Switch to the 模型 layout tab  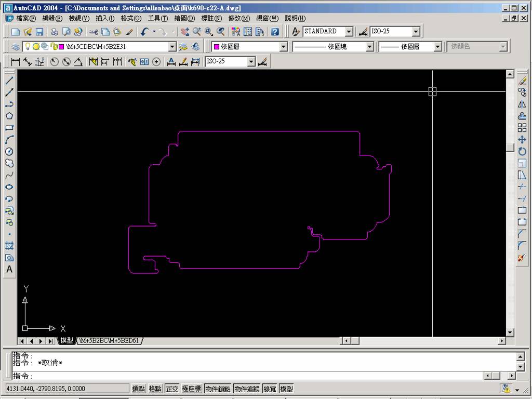click(x=67, y=340)
